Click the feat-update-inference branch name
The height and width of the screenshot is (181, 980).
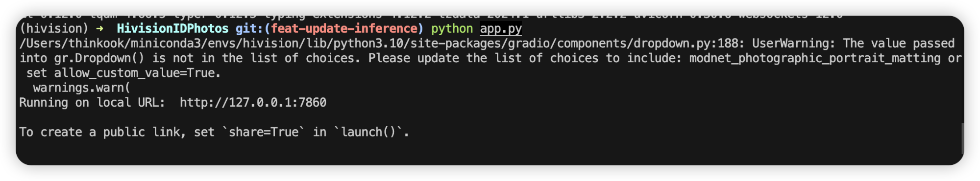click(x=343, y=29)
